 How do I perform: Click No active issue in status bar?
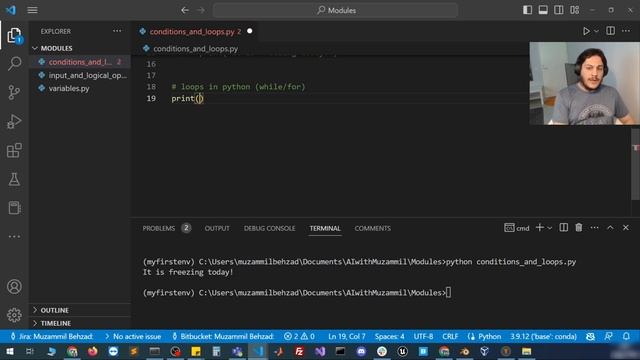(133, 337)
